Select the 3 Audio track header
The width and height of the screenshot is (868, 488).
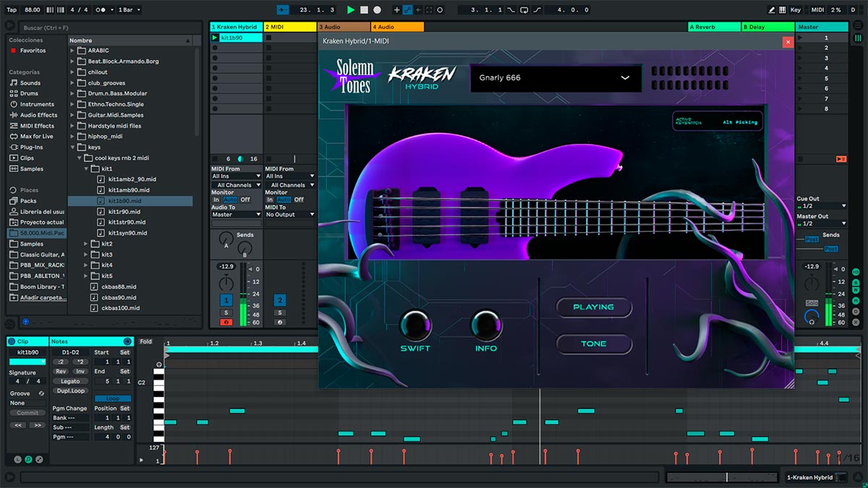pos(344,27)
